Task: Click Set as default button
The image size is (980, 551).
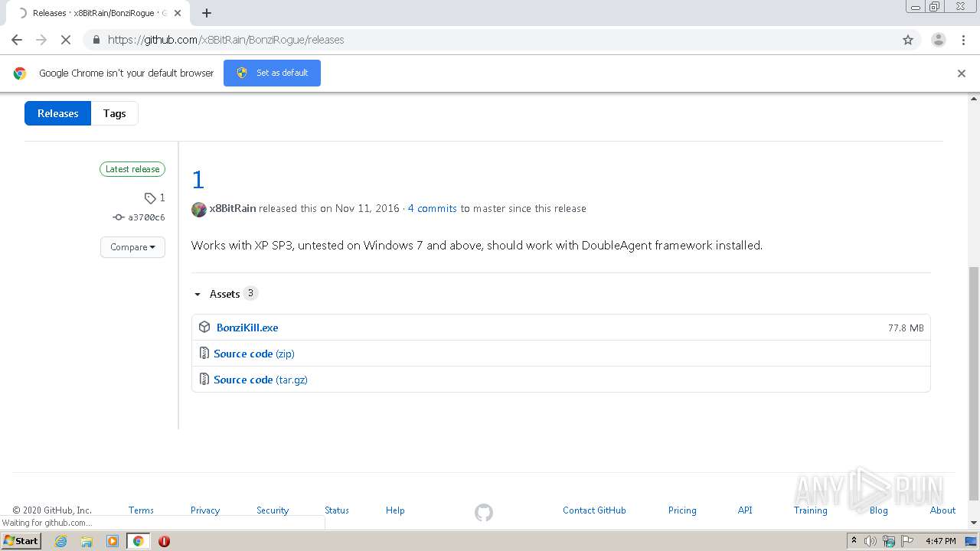Action: point(272,73)
